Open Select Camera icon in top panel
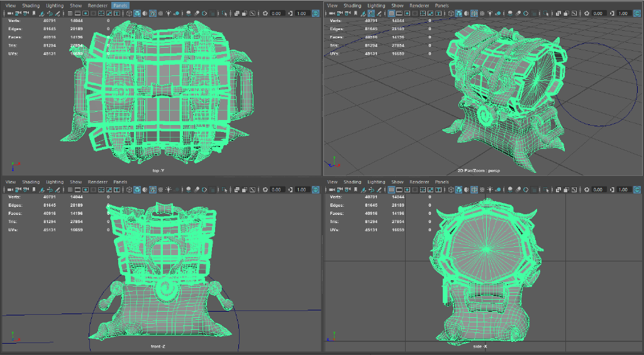Image resolution: width=644 pixels, height=355 pixels. [9, 13]
